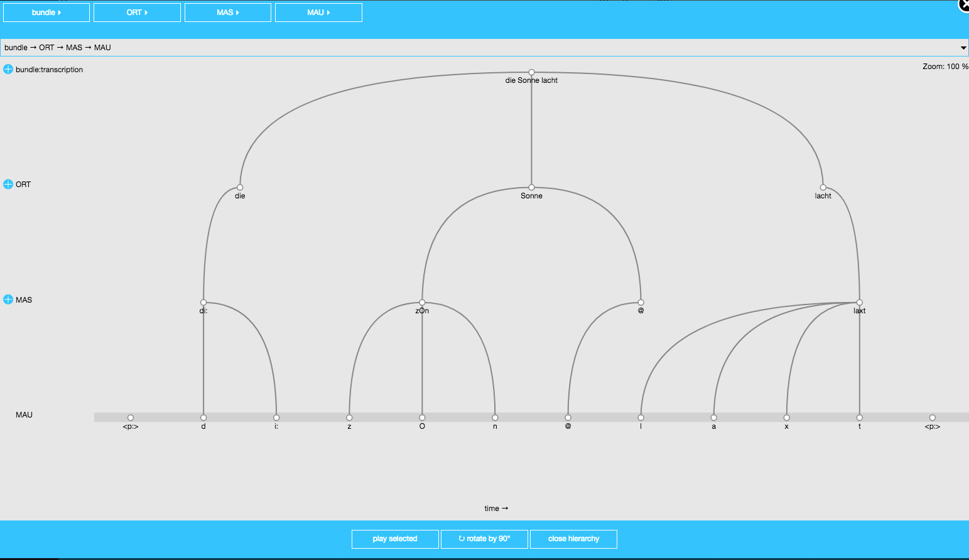This screenshot has width=969, height=560.
Task: Click the play selected button
Action: point(395,539)
